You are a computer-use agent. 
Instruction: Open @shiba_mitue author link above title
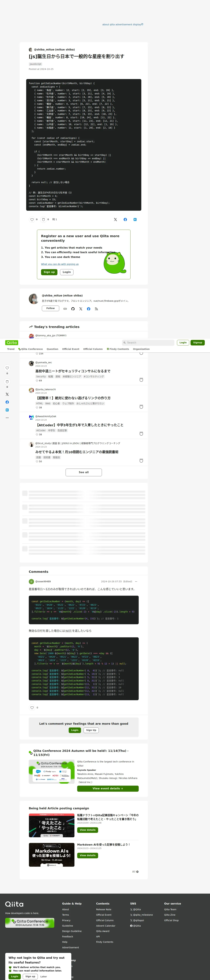click(54, 49)
